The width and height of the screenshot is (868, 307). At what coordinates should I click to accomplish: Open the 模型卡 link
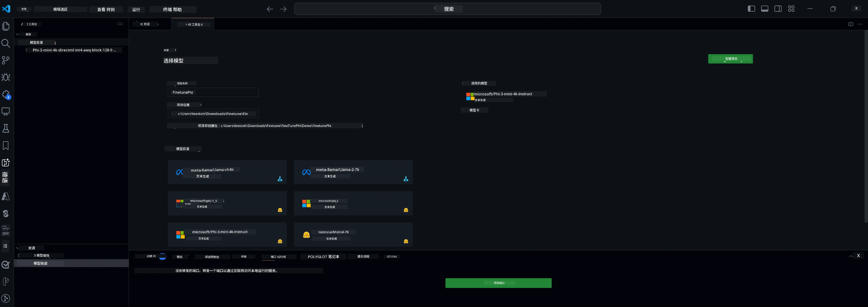[475, 110]
